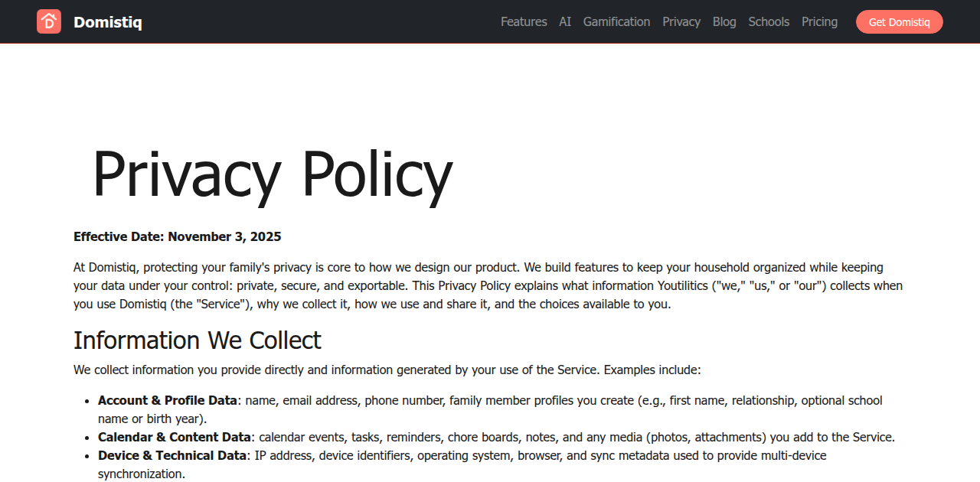Open the Privacy nav link
Viewport: 980px width, 482px height.
pos(681,21)
